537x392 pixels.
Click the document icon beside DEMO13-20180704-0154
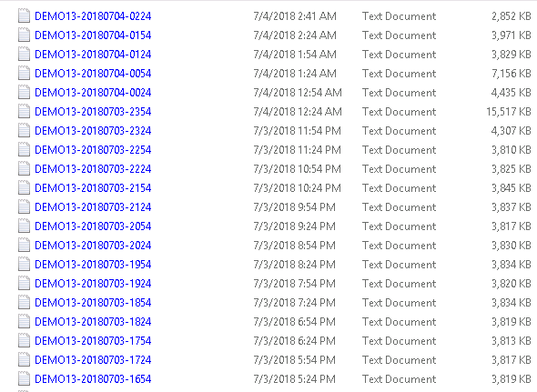tap(24, 35)
